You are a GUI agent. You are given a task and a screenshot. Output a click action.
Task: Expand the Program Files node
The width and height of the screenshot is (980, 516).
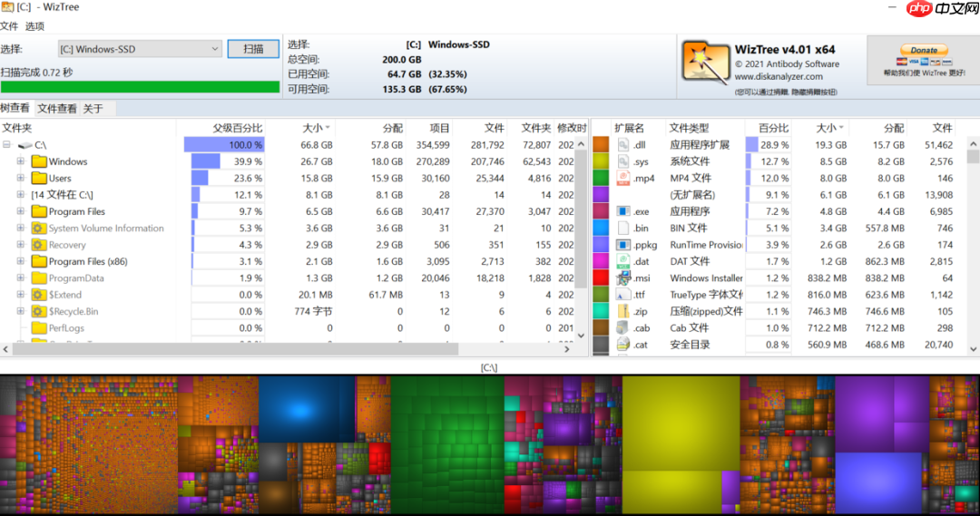(21, 211)
